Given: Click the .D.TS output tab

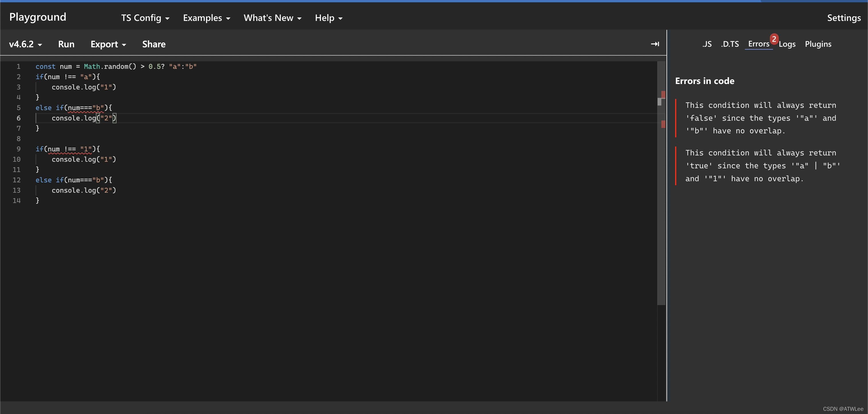Looking at the screenshot, I should coord(730,44).
